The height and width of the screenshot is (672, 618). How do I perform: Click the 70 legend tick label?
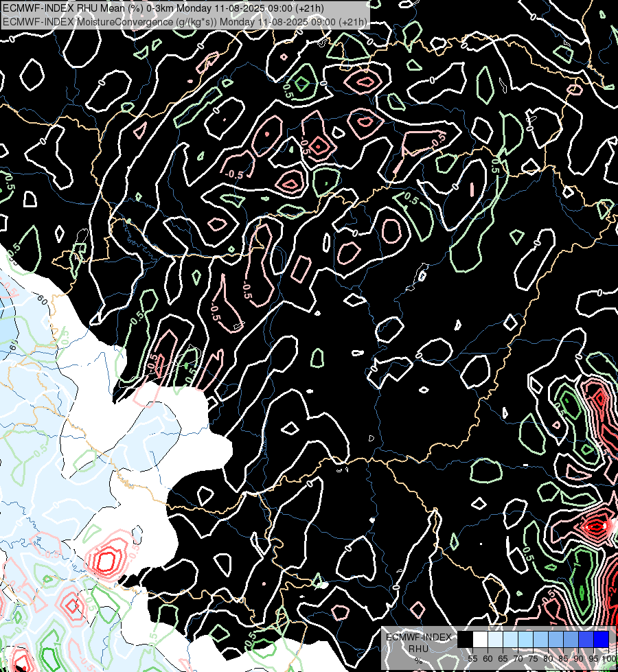click(518, 659)
